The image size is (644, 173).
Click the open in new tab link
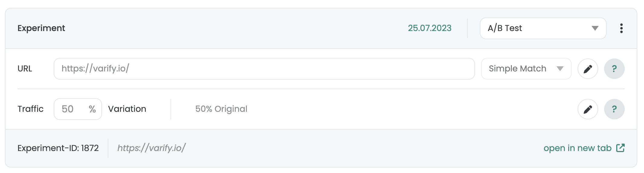[577, 148]
